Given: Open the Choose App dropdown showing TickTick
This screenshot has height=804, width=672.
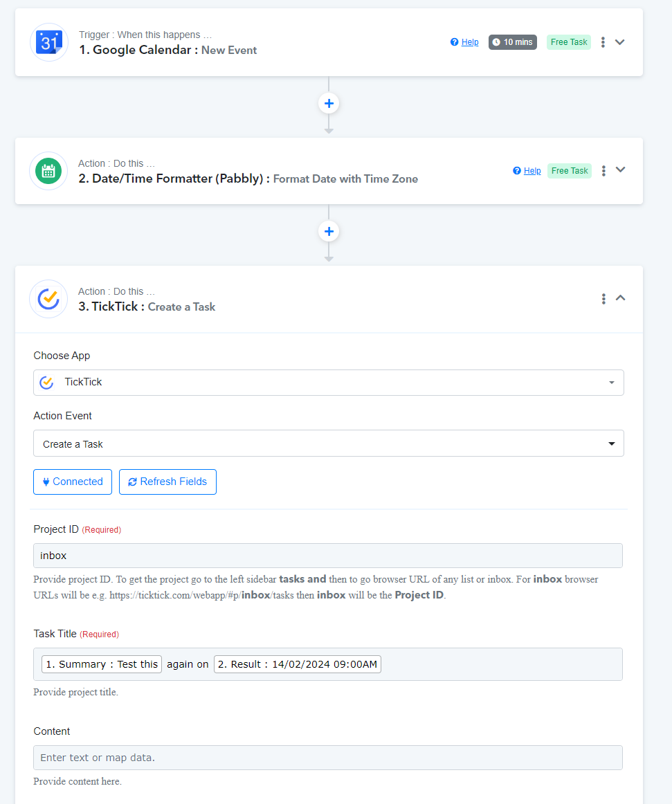Looking at the screenshot, I should 328,383.
